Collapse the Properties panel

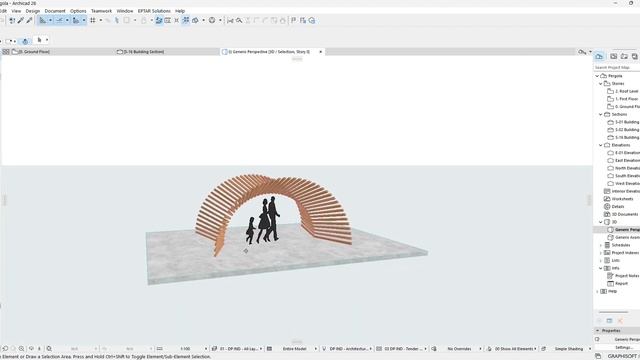click(598, 331)
